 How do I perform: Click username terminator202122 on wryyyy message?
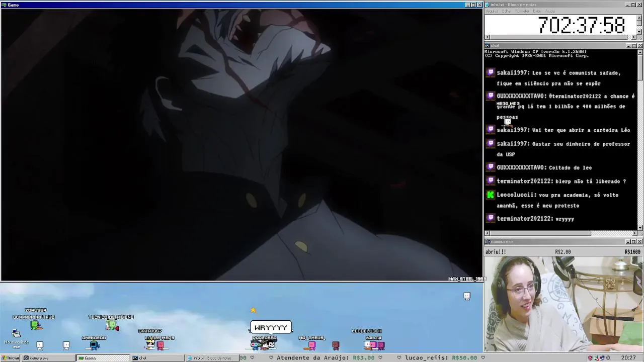tap(524, 219)
